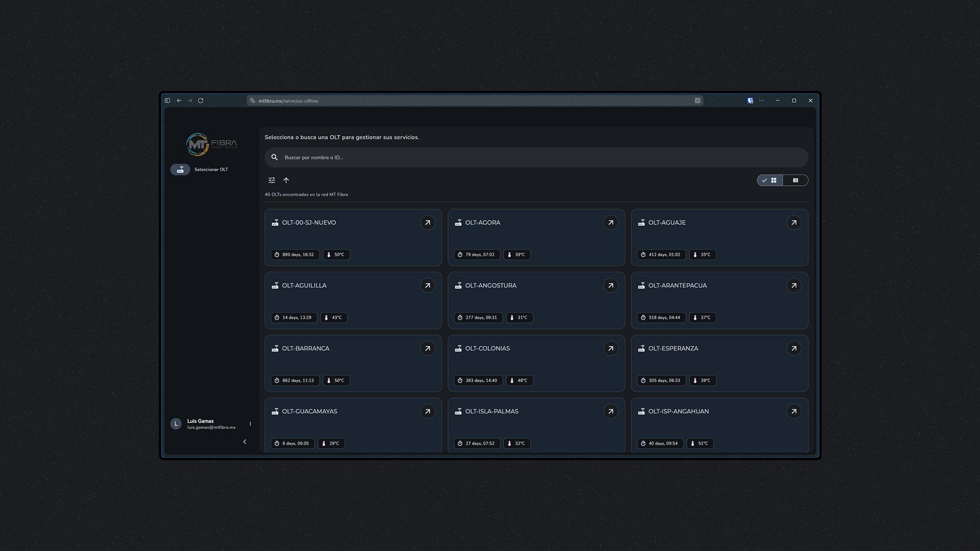Screen dimensions: 980x551
Task: Click the Luis Gamas avatar
Action: pyautogui.click(x=176, y=424)
